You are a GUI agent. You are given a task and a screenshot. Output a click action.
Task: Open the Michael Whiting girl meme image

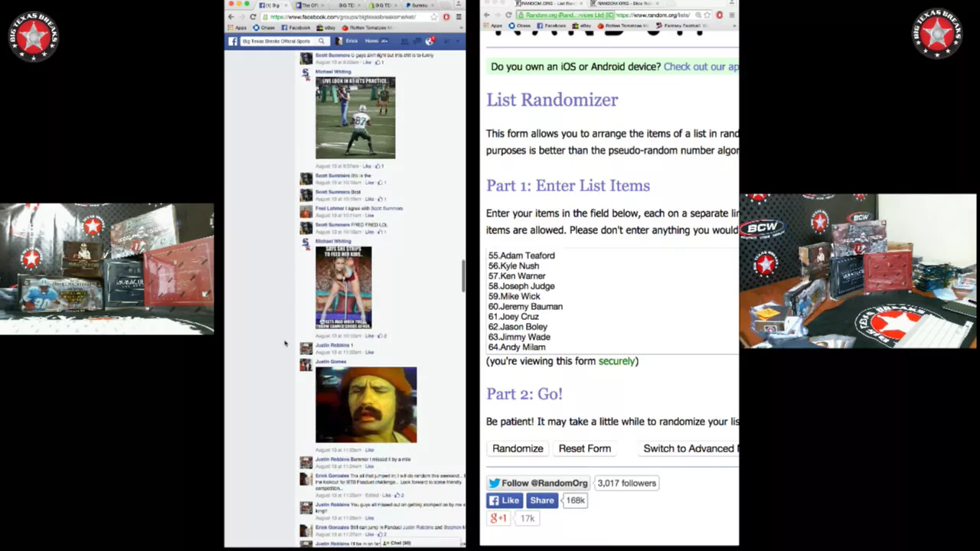pyautogui.click(x=344, y=288)
